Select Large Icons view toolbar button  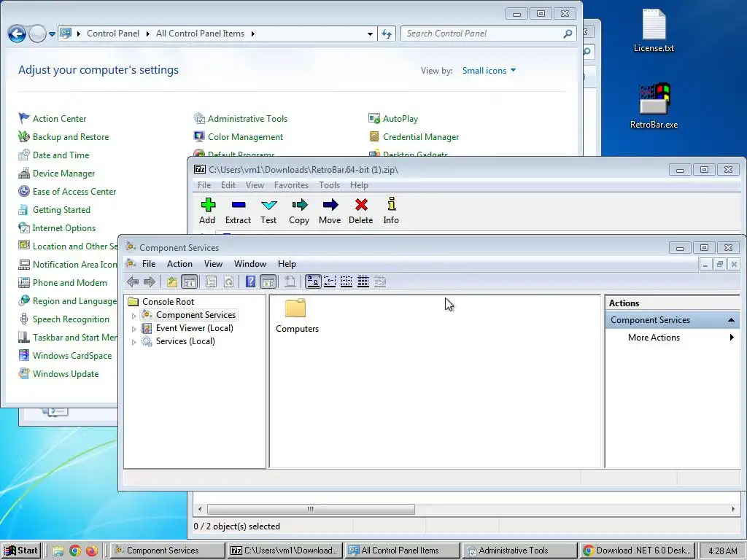point(313,282)
